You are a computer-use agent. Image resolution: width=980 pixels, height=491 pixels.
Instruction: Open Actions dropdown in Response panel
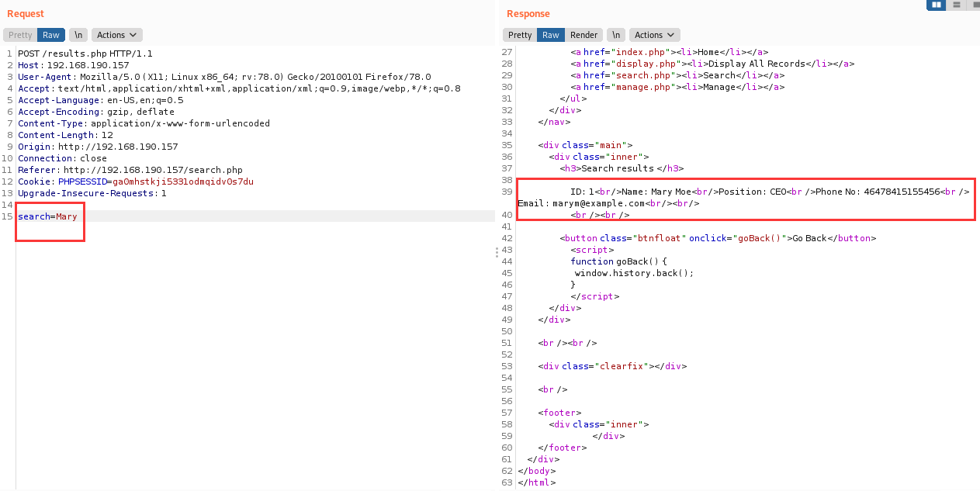tap(655, 35)
